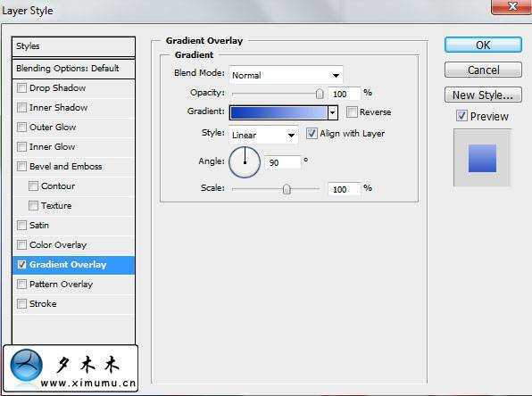Click the Scale value field
The height and width of the screenshot is (396, 532).
(344, 189)
